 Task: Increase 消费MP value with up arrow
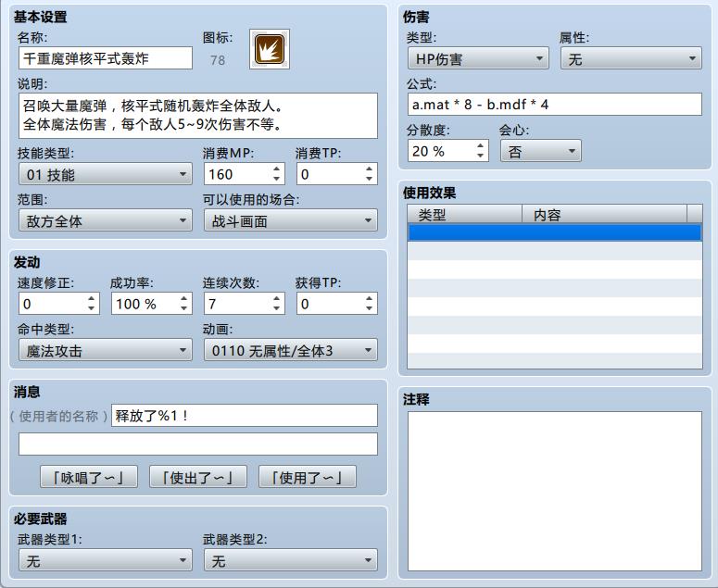click(276, 169)
